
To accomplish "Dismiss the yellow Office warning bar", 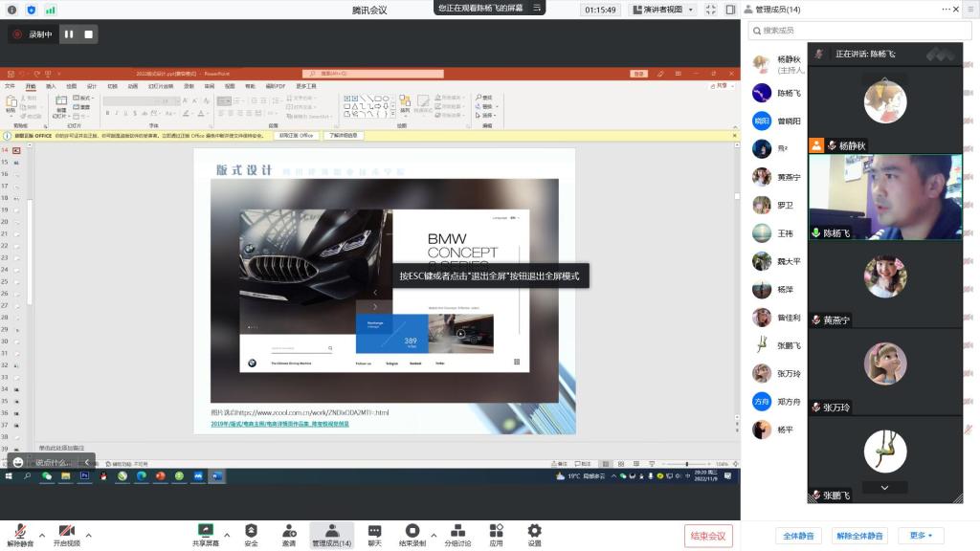I will click(x=734, y=136).
